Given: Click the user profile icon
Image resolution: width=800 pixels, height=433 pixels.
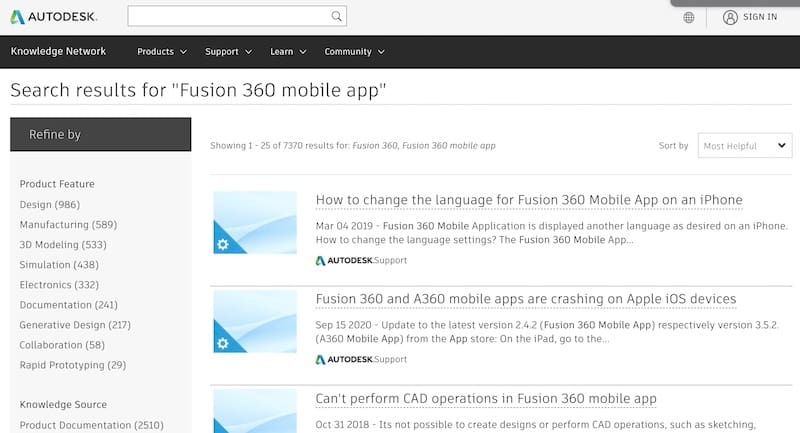Looking at the screenshot, I should point(730,17).
